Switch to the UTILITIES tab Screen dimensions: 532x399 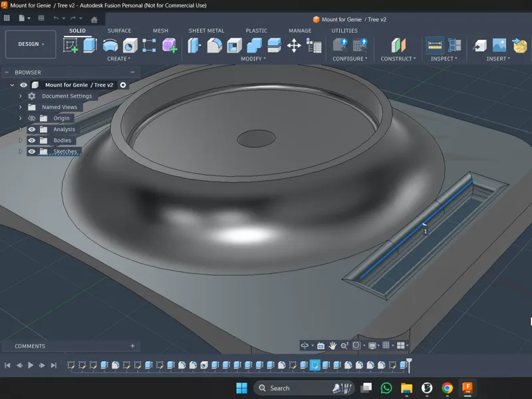[x=344, y=31]
